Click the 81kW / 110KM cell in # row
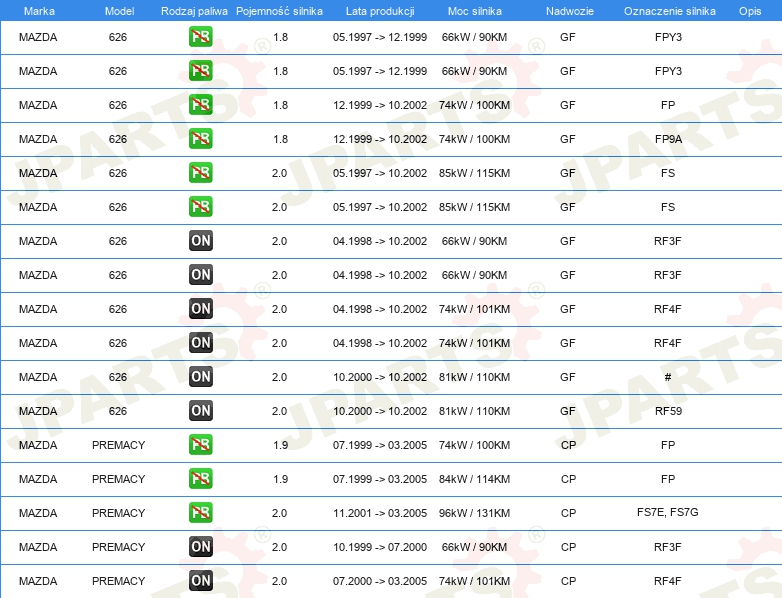 coord(474,377)
